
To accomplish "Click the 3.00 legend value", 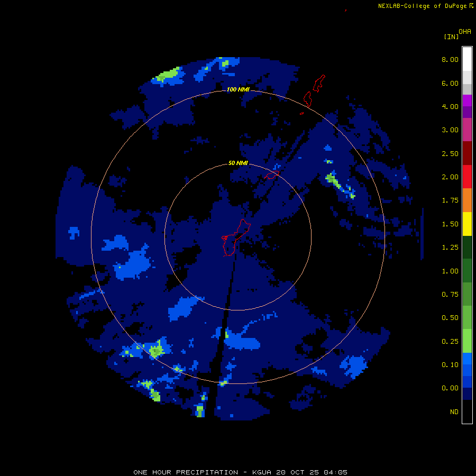I will click(x=450, y=130).
